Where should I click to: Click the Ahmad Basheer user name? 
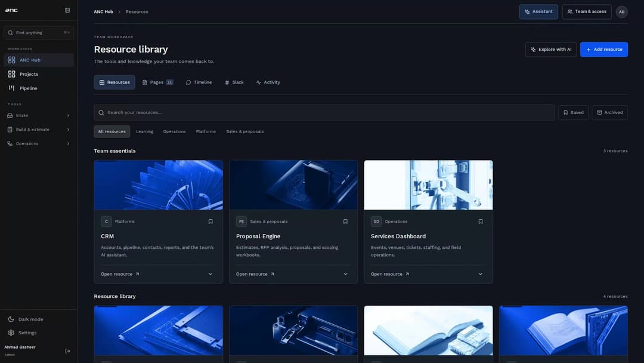[x=20, y=347]
